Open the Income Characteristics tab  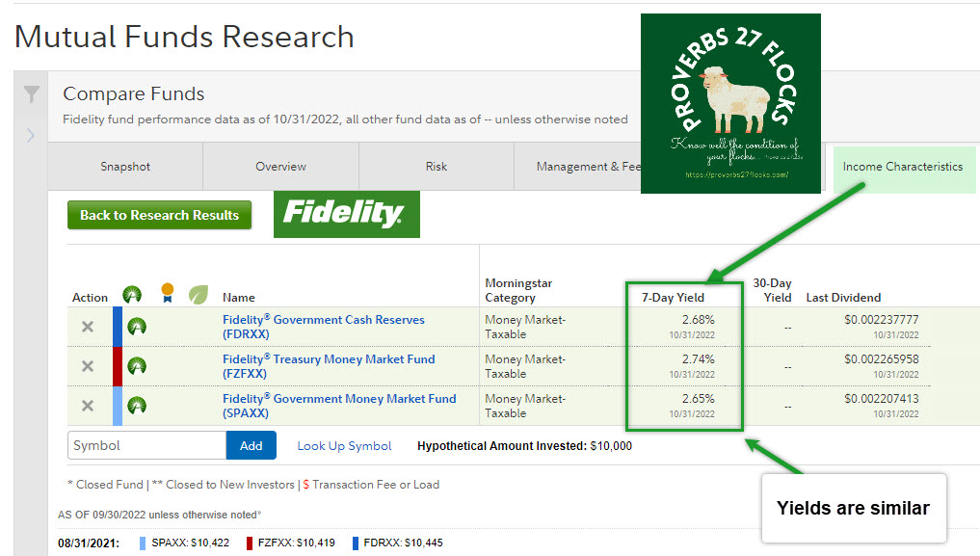(904, 168)
